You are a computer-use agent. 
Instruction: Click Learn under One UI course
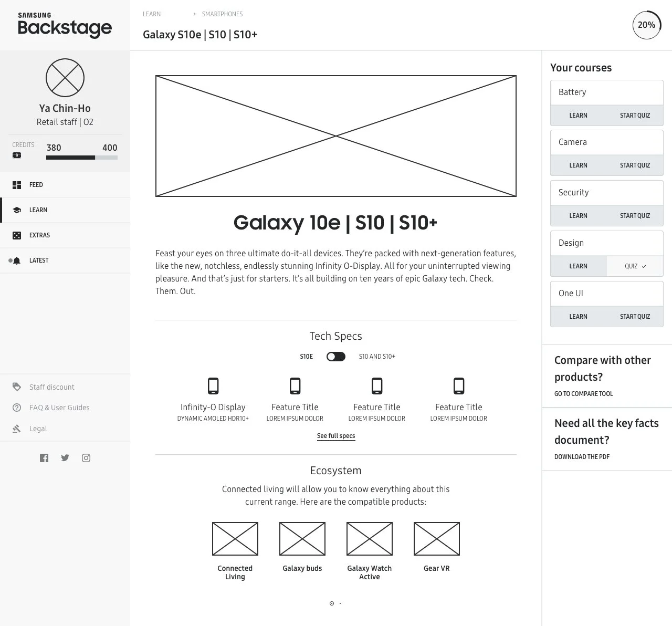pyautogui.click(x=579, y=317)
